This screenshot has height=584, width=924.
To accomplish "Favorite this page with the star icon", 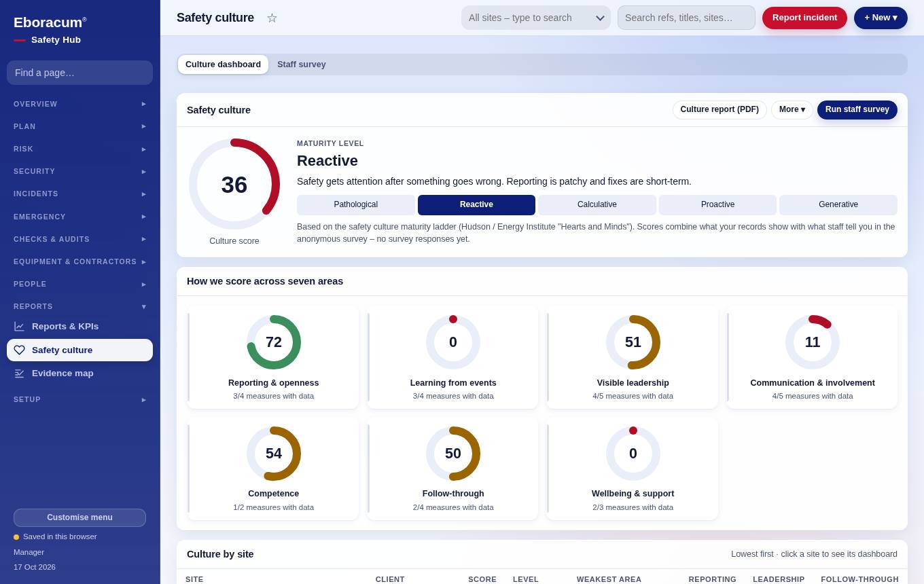I will coord(272,18).
